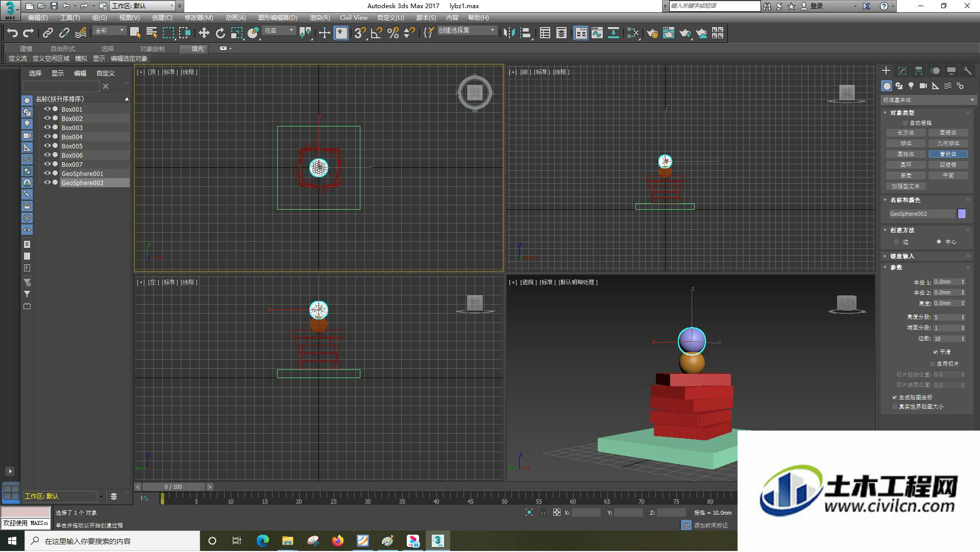Toggle the Spinner Snap icon
The width and height of the screenshot is (980, 552).
tap(409, 33)
